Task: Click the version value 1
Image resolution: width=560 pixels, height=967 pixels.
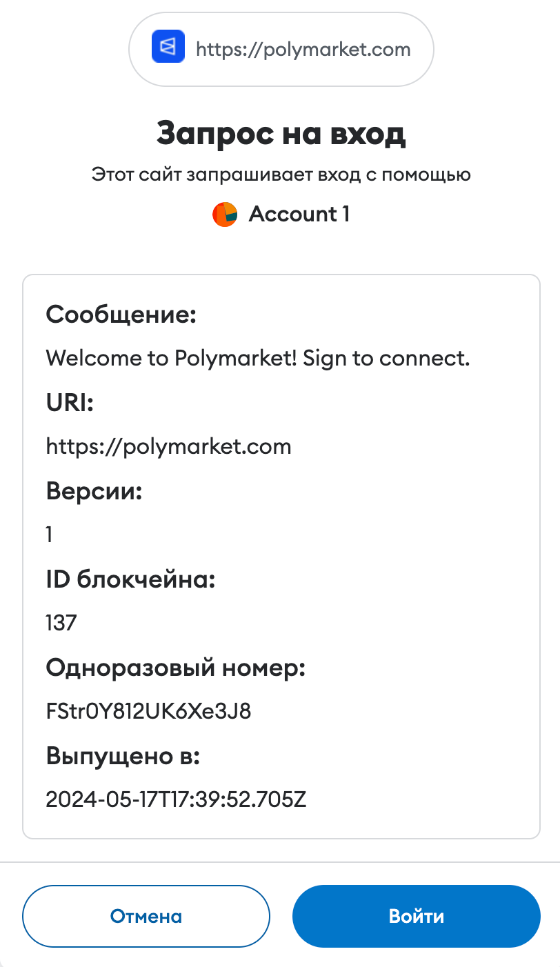Action: (x=50, y=535)
